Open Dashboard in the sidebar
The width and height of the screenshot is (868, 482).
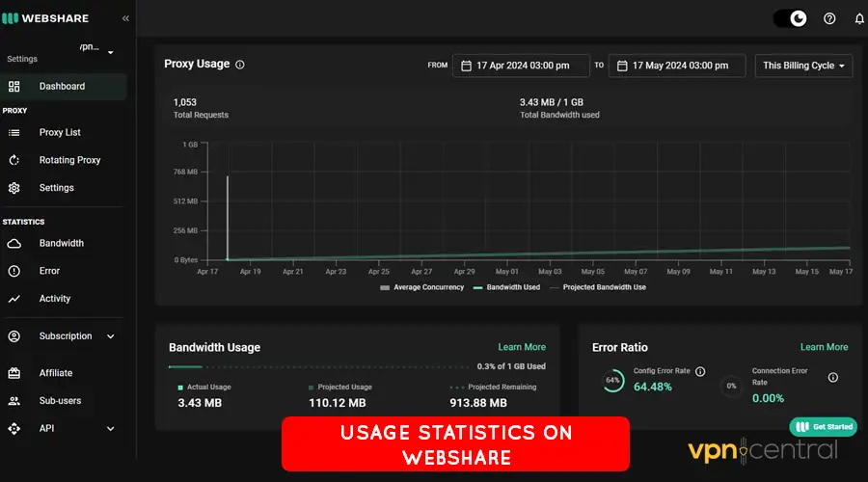64,87
